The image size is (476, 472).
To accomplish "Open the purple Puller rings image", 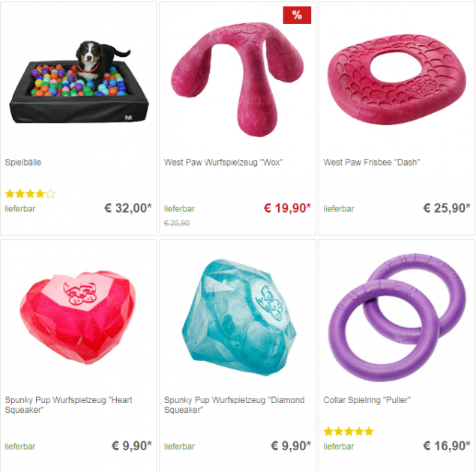I will (397, 318).
